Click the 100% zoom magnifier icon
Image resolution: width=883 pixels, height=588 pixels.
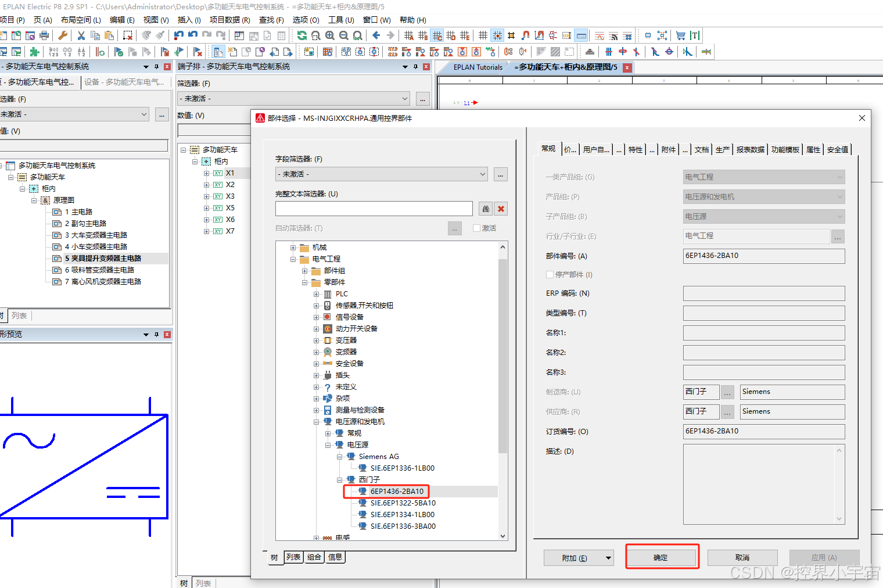click(358, 35)
